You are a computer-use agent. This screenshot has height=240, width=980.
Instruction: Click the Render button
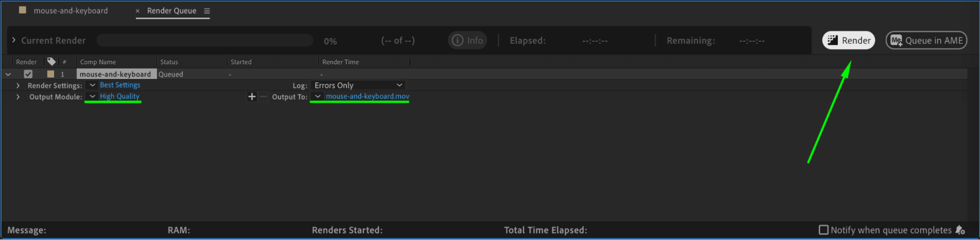point(849,40)
